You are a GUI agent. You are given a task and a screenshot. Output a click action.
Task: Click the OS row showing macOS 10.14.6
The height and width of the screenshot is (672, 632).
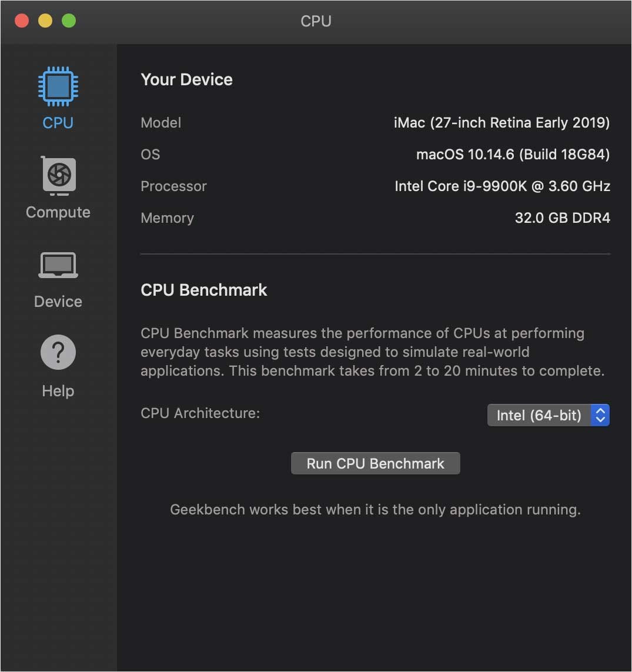pos(513,155)
